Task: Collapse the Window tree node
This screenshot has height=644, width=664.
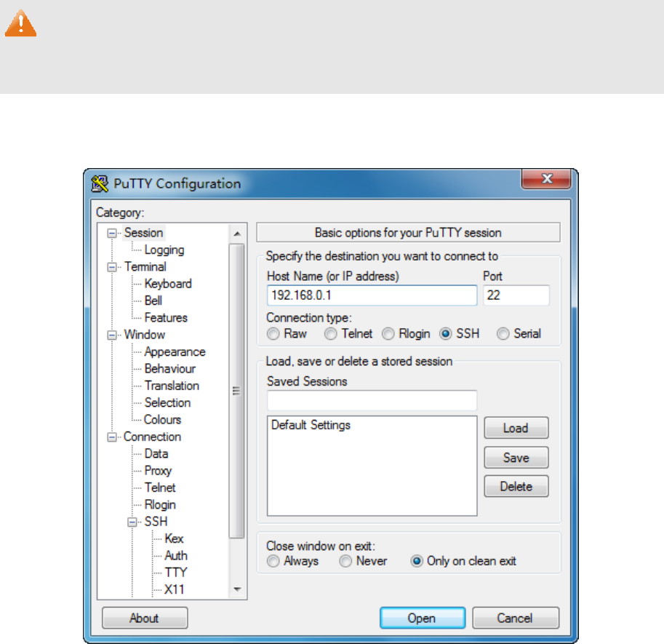Action: 112,335
